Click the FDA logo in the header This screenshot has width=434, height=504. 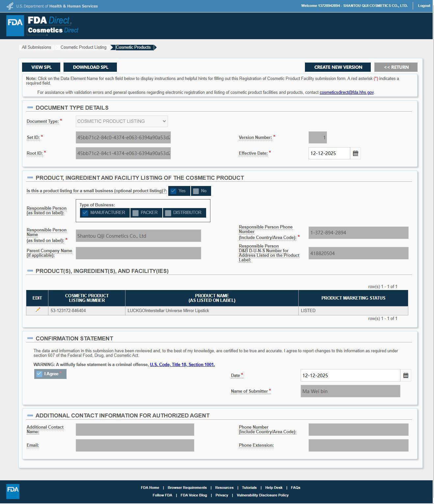pyautogui.click(x=15, y=26)
